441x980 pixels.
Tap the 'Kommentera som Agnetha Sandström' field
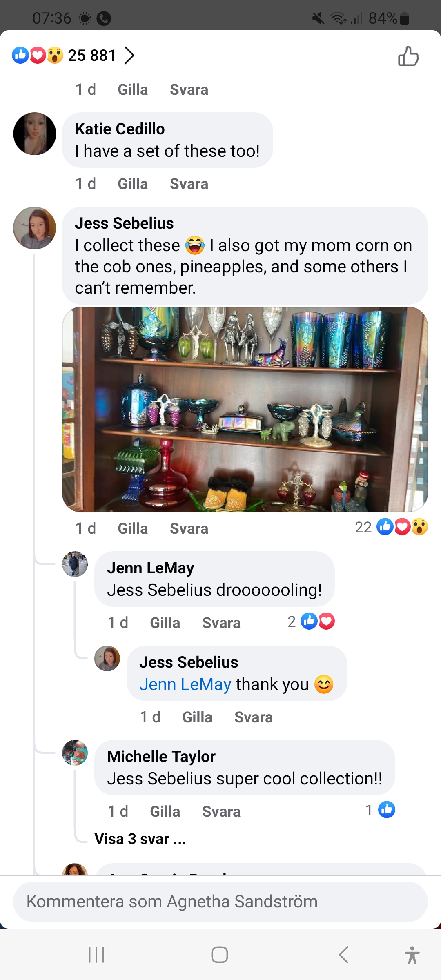220,902
